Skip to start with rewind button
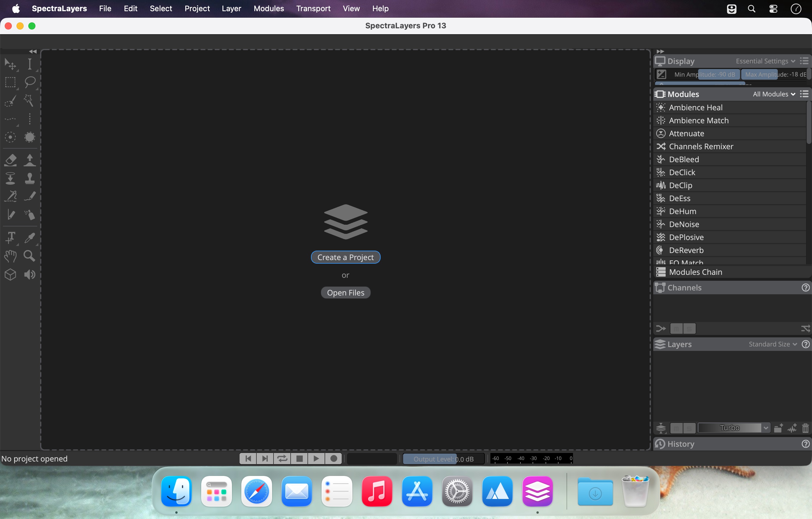 point(248,459)
